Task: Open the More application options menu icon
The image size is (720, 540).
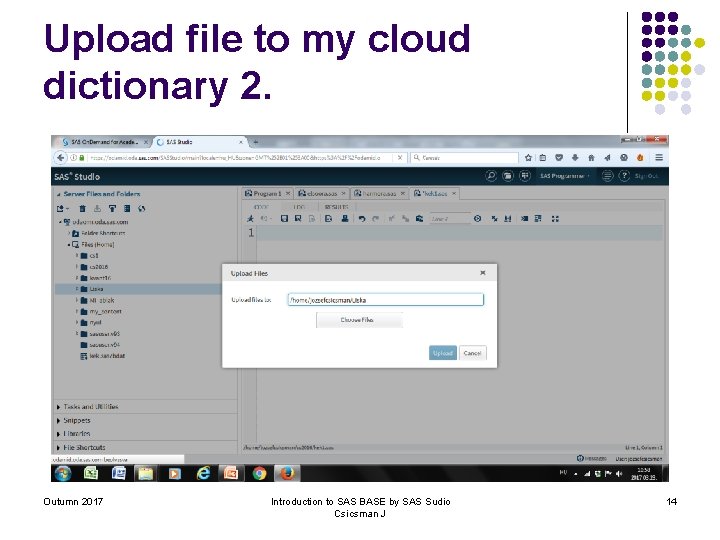Action: [607, 176]
